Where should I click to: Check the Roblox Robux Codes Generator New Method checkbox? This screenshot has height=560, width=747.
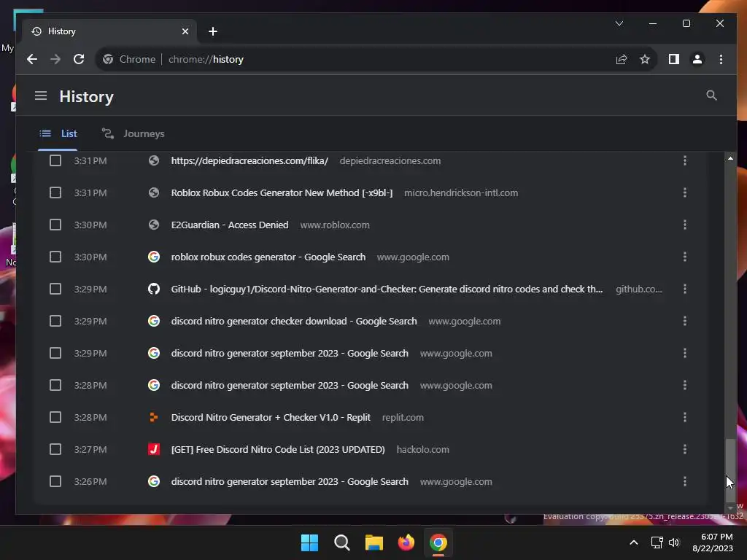tap(55, 192)
